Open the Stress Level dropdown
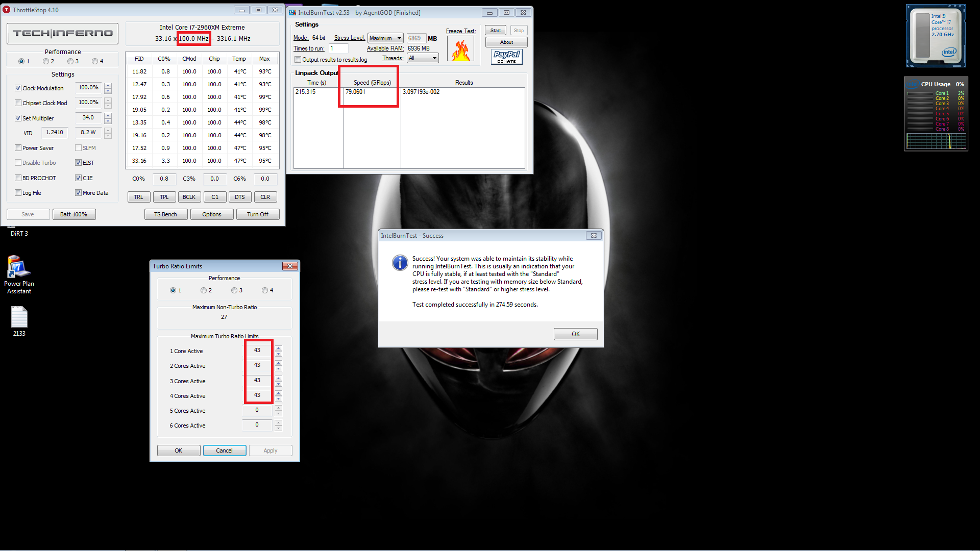Image resolution: width=980 pixels, height=551 pixels. [x=385, y=38]
